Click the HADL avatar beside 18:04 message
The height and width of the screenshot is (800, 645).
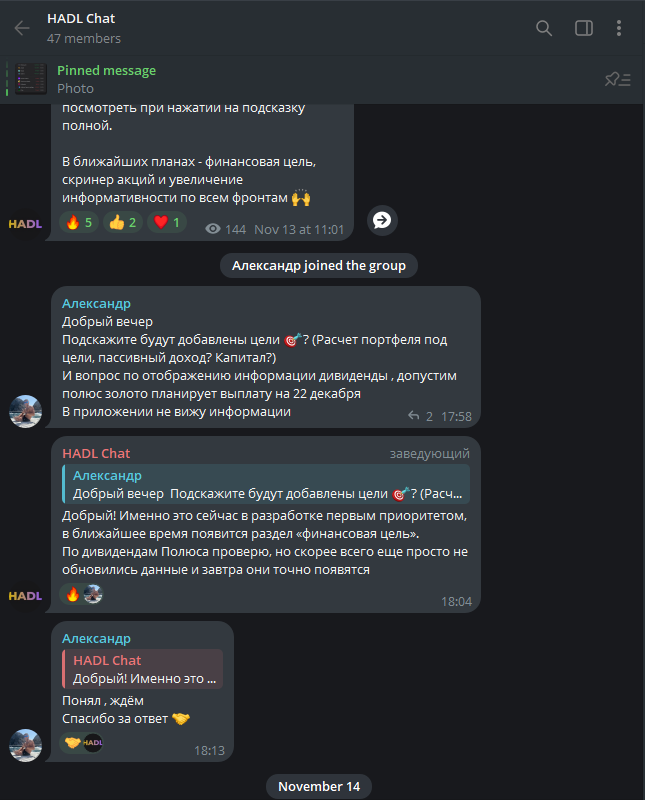26,596
